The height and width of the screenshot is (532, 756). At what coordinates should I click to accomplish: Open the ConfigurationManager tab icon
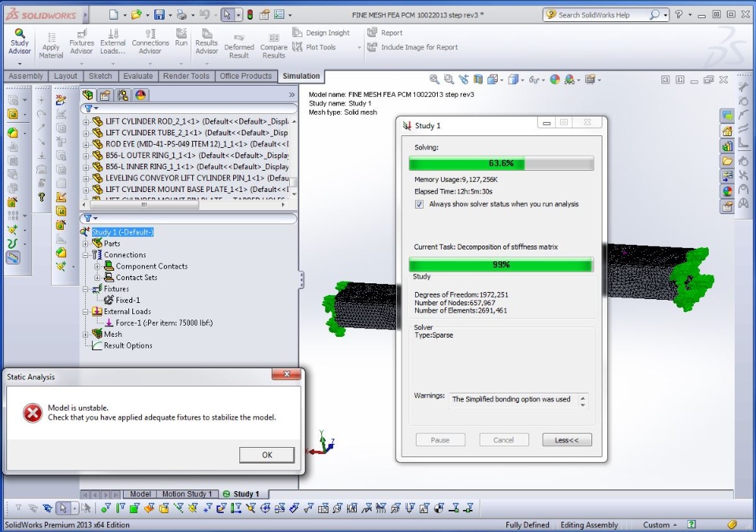click(x=123, y=95)
